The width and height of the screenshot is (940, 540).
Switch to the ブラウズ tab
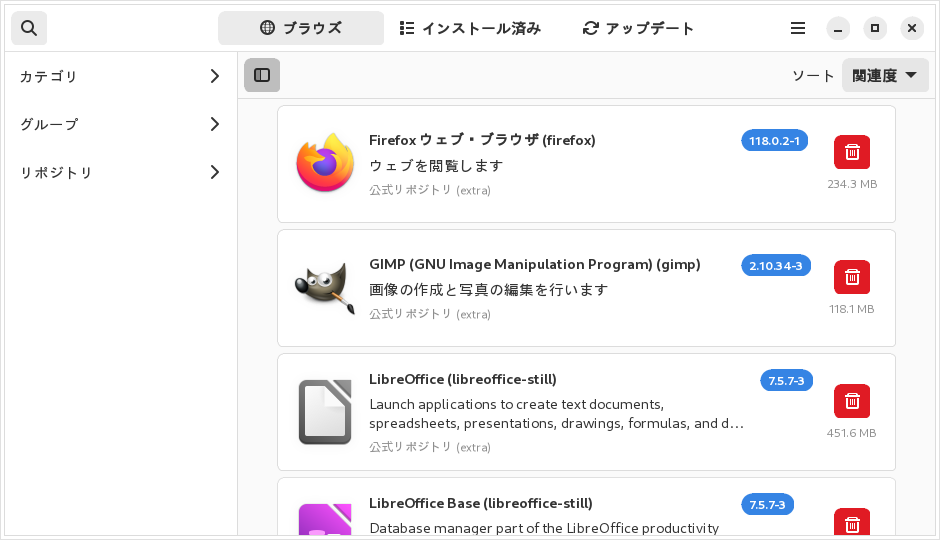click(301, 28)
